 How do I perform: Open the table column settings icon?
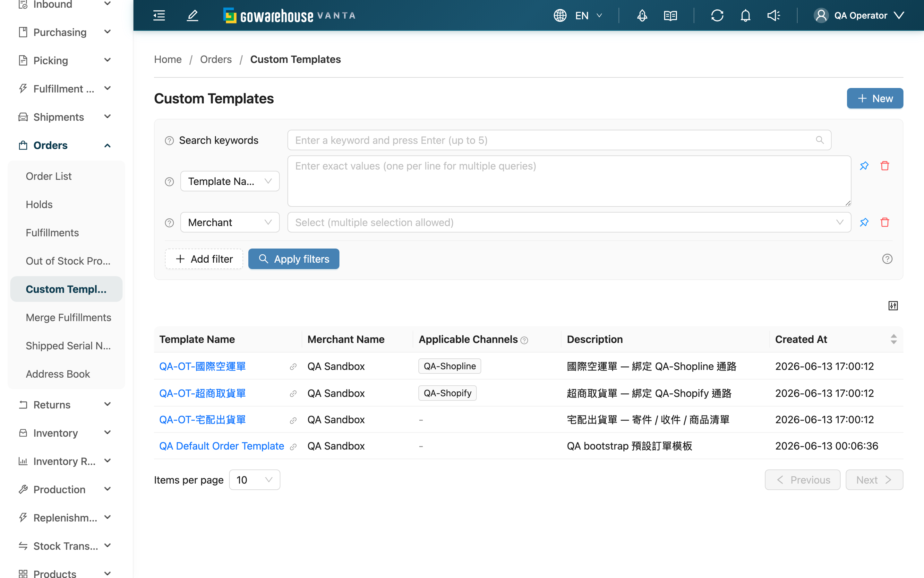point(893,305)
